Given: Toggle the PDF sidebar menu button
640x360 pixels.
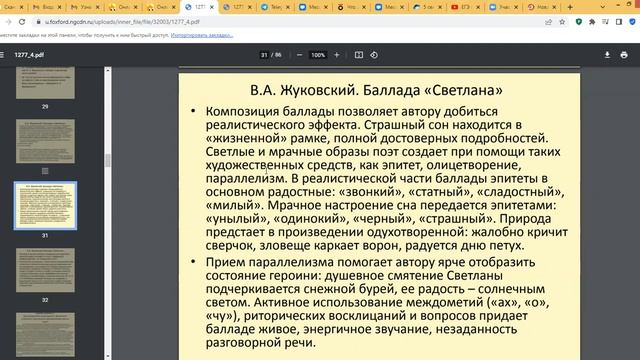Looking at the screenshot, I should [x=2, y=55].
